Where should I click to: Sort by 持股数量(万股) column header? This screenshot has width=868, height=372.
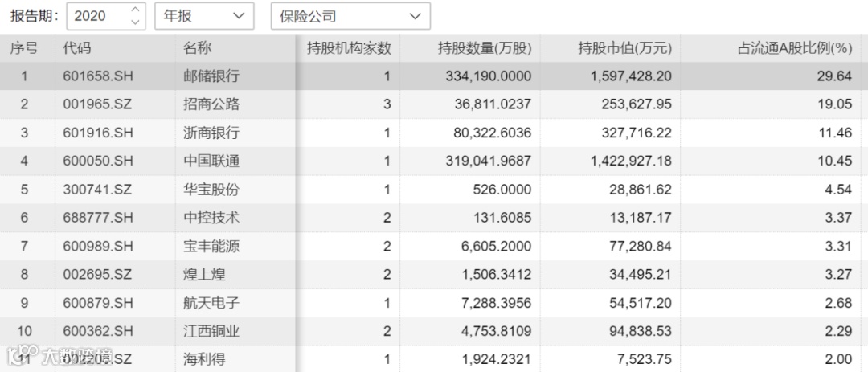(x=485, y=48)
